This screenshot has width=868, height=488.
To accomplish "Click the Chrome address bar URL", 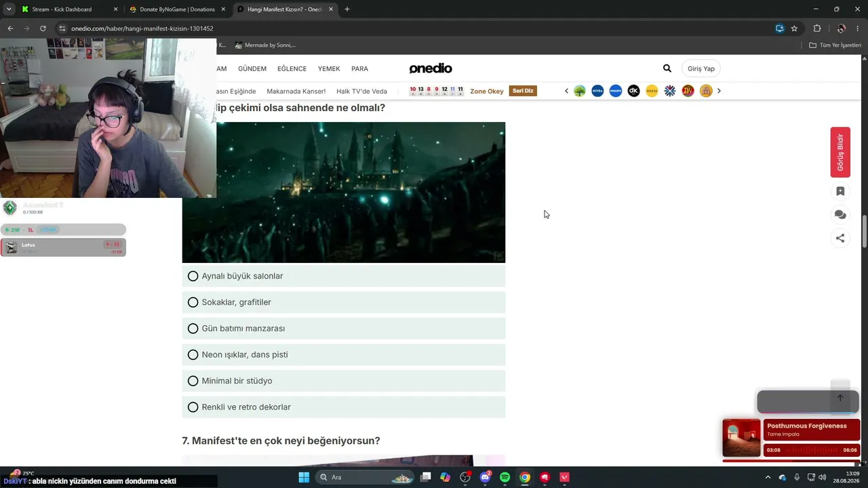I will (142, 28).
